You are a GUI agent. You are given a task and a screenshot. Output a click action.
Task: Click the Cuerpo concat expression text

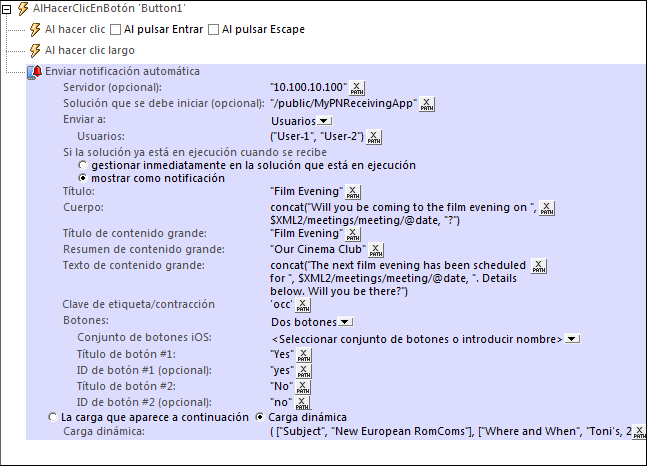[404, 214]
